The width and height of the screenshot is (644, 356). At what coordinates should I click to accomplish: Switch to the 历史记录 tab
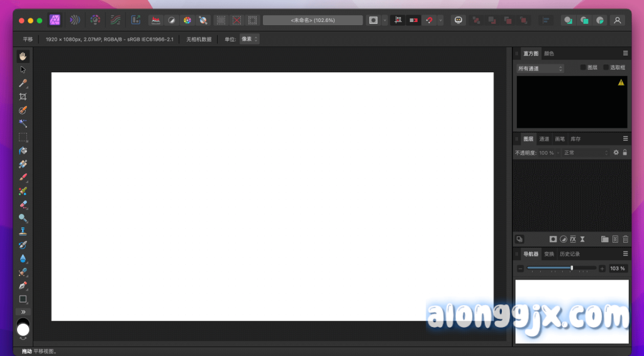tap(570, 254)
